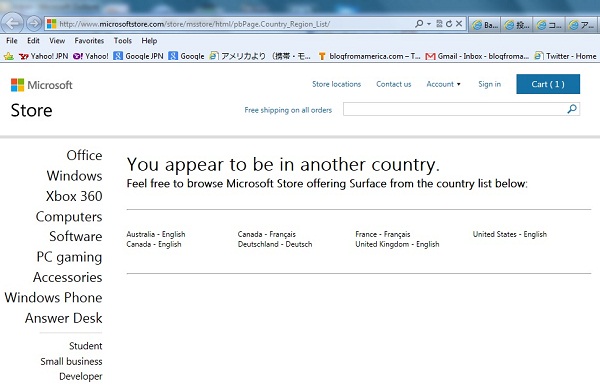Open the Cart ( 1 ) button
Screen dimensions: 600x387
[548, 84]
